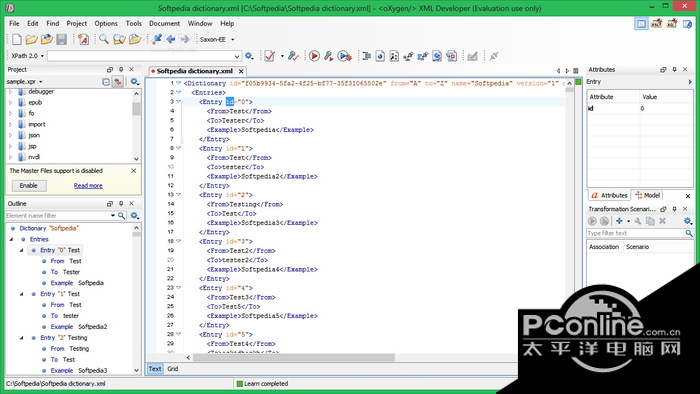This screenshot has height=394, width=700.
Task: Expand the debugger folder in Project tree
Action: (11, 91)
